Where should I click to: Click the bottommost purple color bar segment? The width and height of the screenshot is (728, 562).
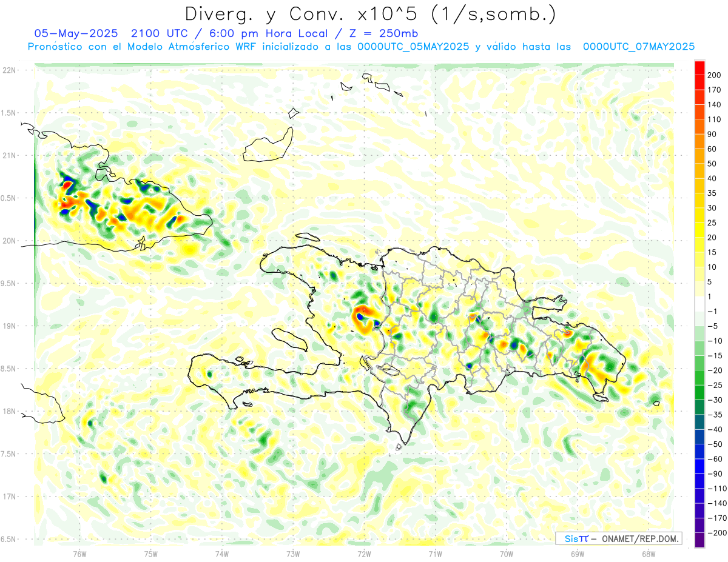700,540
